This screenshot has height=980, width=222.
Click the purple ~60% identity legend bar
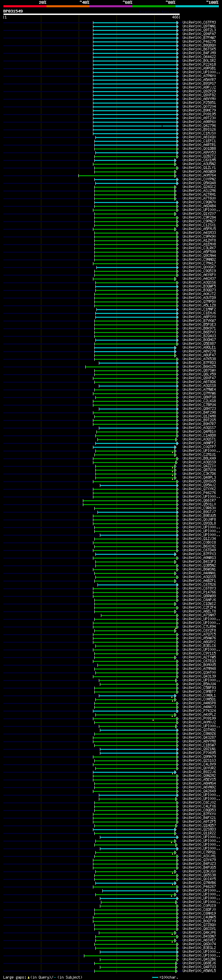tap(111, 6)
